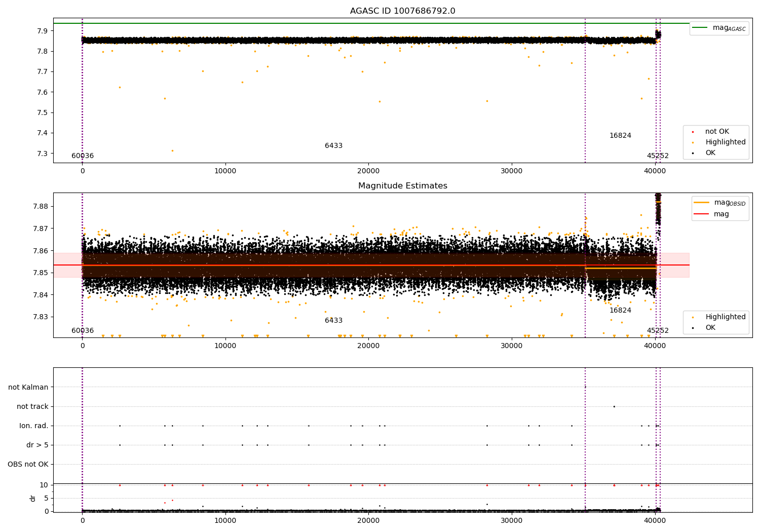Click the "7.7" y-tick of the top plot

pos(42,72)
